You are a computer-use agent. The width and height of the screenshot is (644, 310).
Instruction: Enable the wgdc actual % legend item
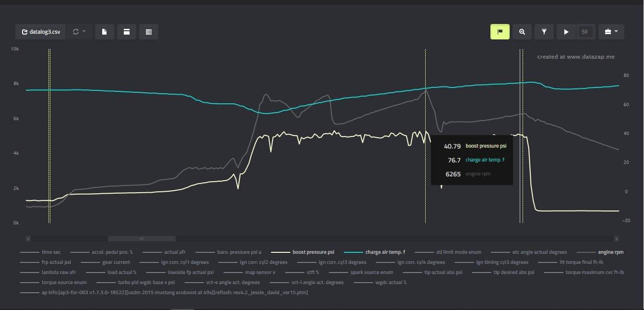(391, 282)
